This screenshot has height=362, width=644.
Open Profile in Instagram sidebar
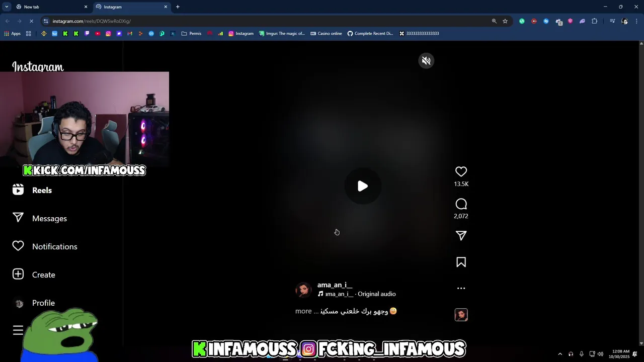[x=34, y=303]
